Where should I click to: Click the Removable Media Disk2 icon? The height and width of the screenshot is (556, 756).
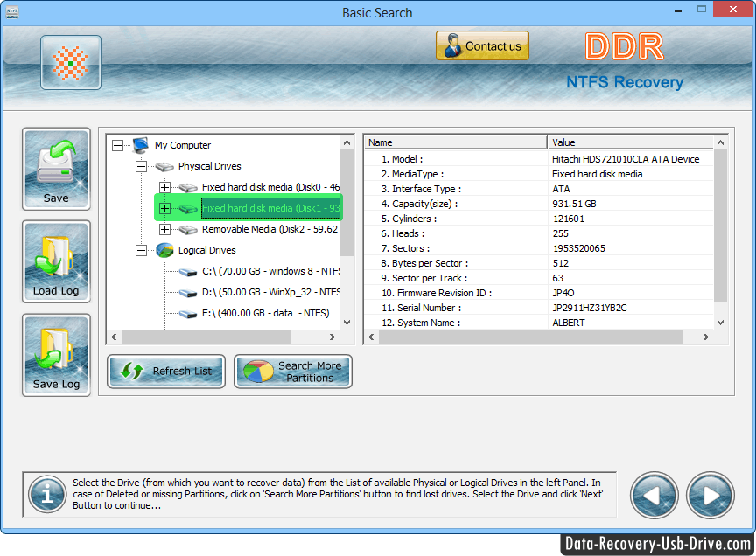coord(188,230)
